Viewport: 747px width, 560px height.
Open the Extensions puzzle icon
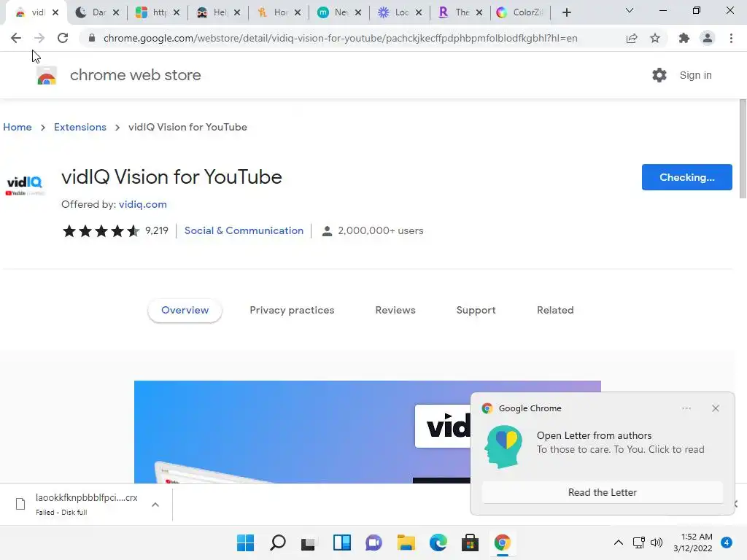click(684, 38)
